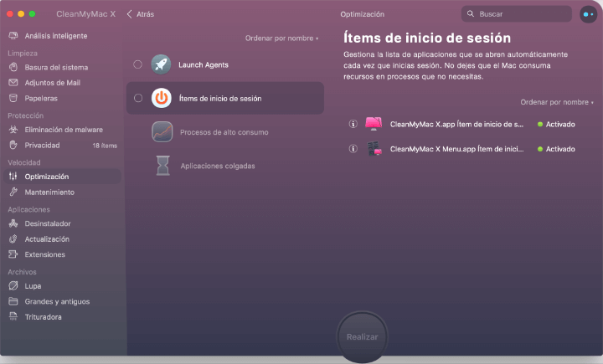Select Aplicaciones colgadas row
The width and height of the screenshot is (603, 364).
pyautogui.click(x=225, y=166)
